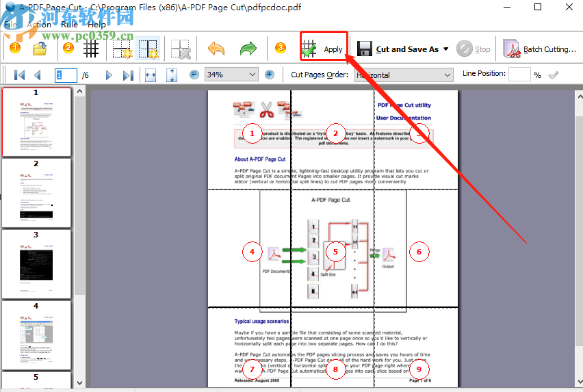Screen dimensions: 583x392
Task: Select the page 5 thumbnail
Action: [36, 380]
